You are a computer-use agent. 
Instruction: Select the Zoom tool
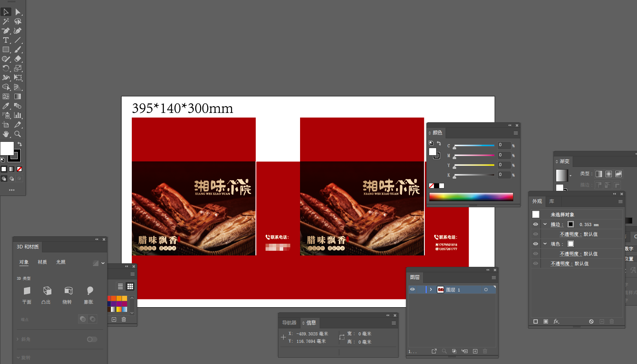[x=18, y=134]
